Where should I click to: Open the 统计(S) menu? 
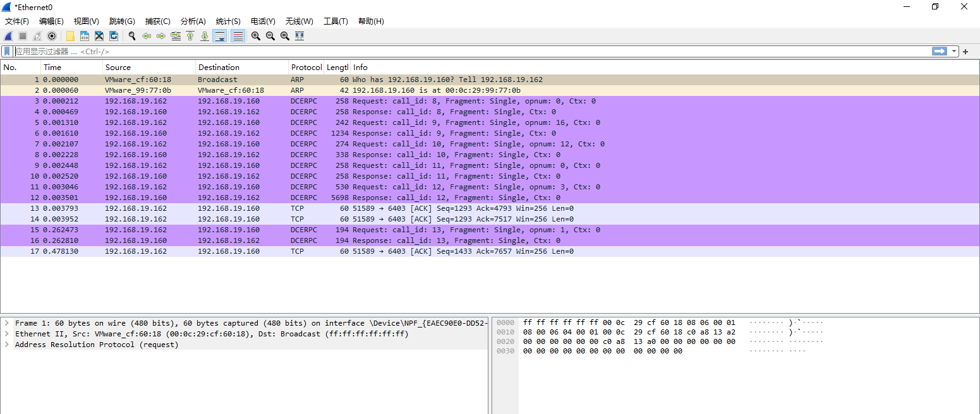(x=228, y=21)
